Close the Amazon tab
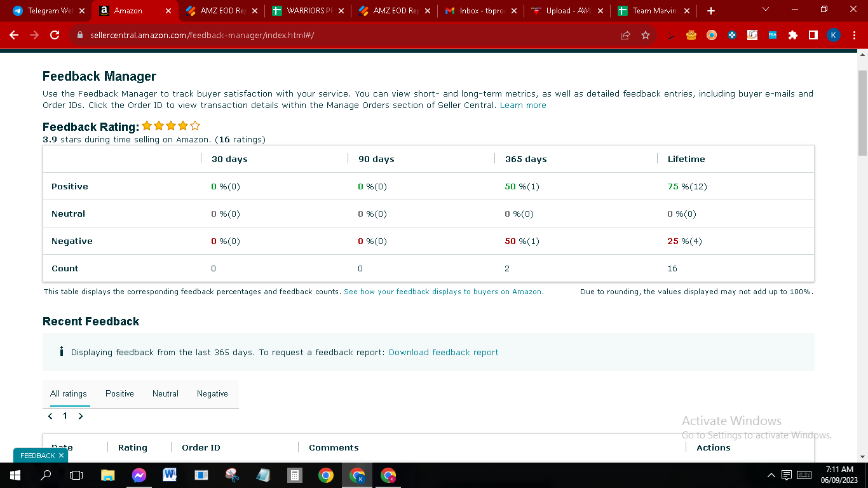This screenshot has width=868, height=488. pos(168,11)
